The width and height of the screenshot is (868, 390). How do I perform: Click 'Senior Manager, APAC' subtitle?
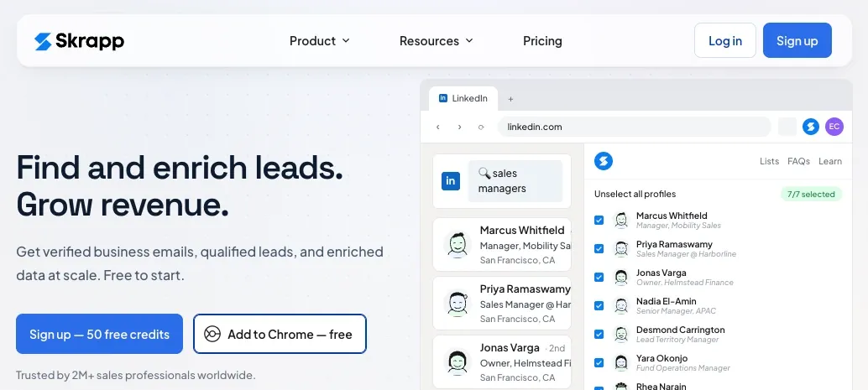[676, 311]
